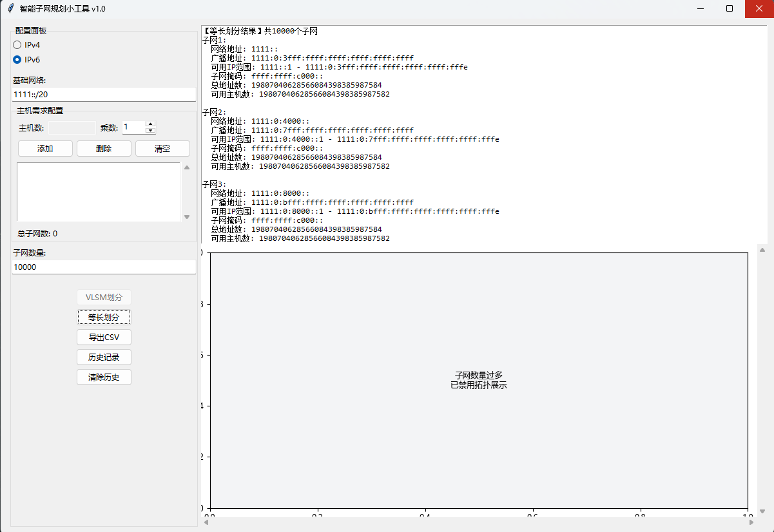Click the 导出CSV button

(x=104, y=337)
